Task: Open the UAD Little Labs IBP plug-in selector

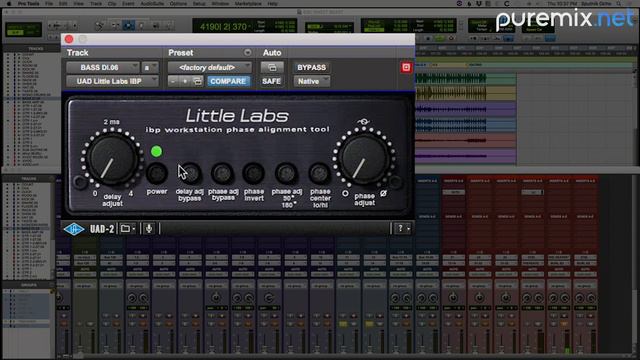Action: tap(112, 81)
